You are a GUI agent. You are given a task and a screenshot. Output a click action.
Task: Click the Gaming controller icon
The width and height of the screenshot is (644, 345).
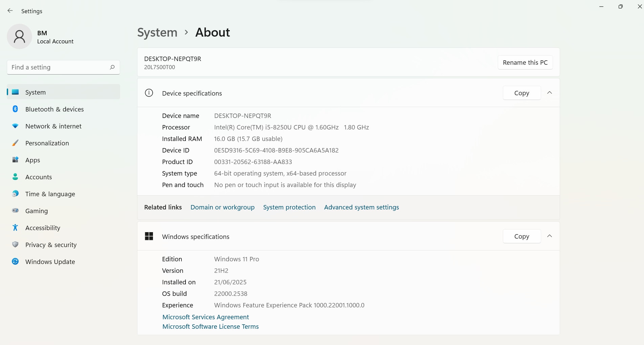(15, 211)
